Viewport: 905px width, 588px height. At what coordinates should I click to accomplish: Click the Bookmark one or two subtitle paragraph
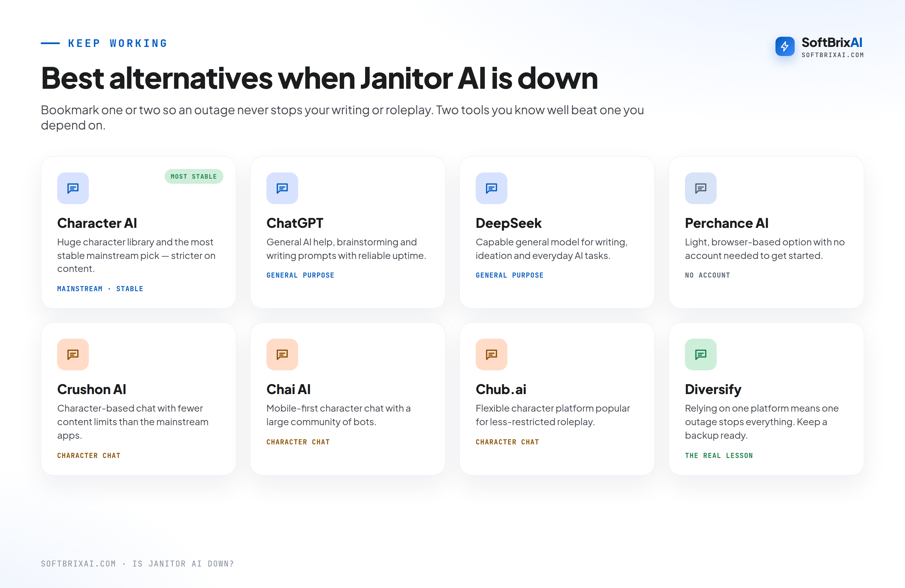(x=342, y=117)
